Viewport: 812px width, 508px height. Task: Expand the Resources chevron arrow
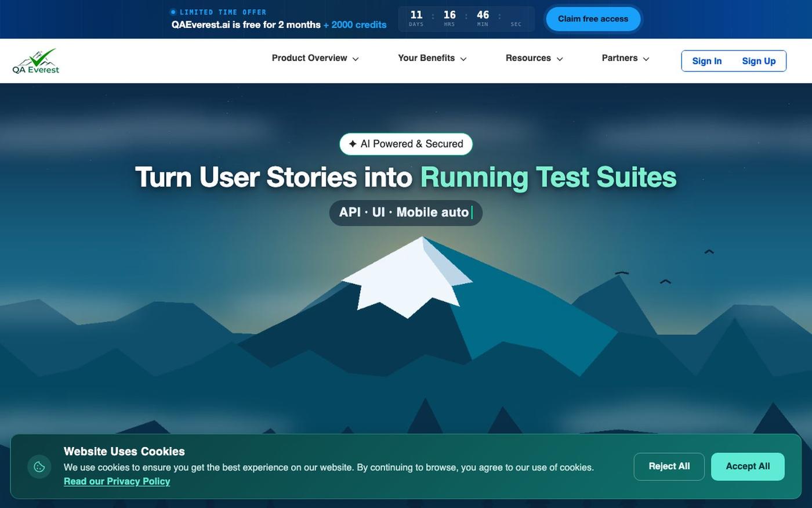(x=560, y=59)
